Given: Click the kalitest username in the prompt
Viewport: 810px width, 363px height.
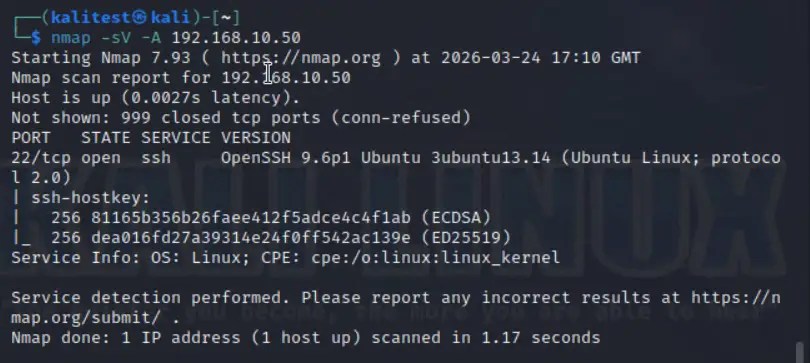Looking at the screenshot, I should pyautogui.click(x=91, y=18).
